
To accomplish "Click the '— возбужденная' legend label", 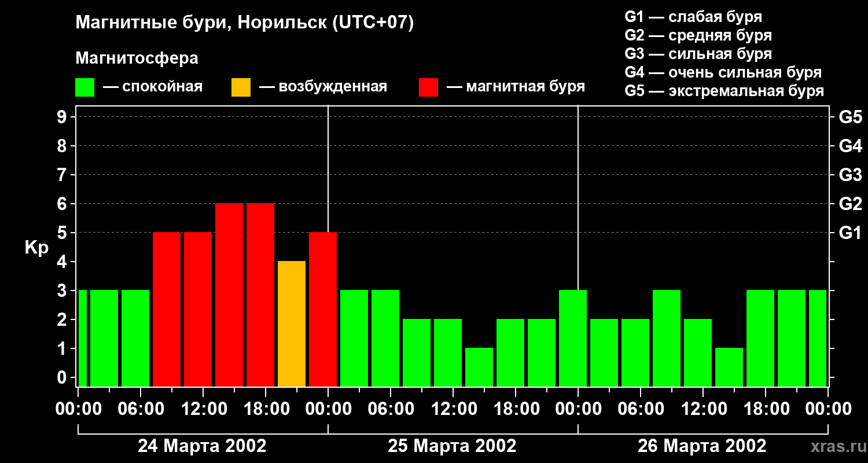I will point(323,87).
